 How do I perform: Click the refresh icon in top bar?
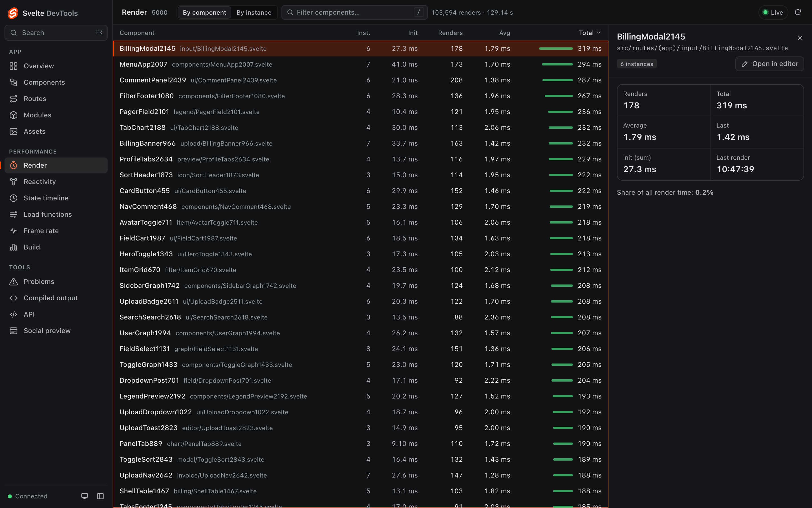pos(798,12)
